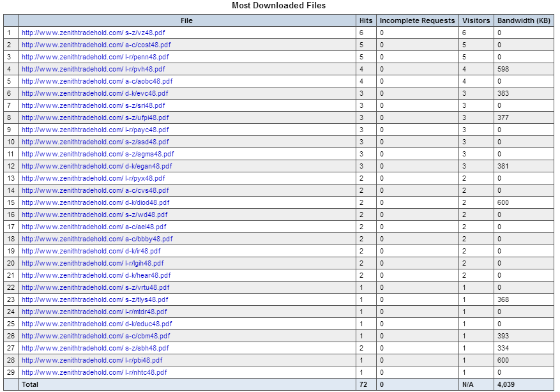Follow the d-k/hear48.pdf link
560x392 pixels.
pos(96,276)
